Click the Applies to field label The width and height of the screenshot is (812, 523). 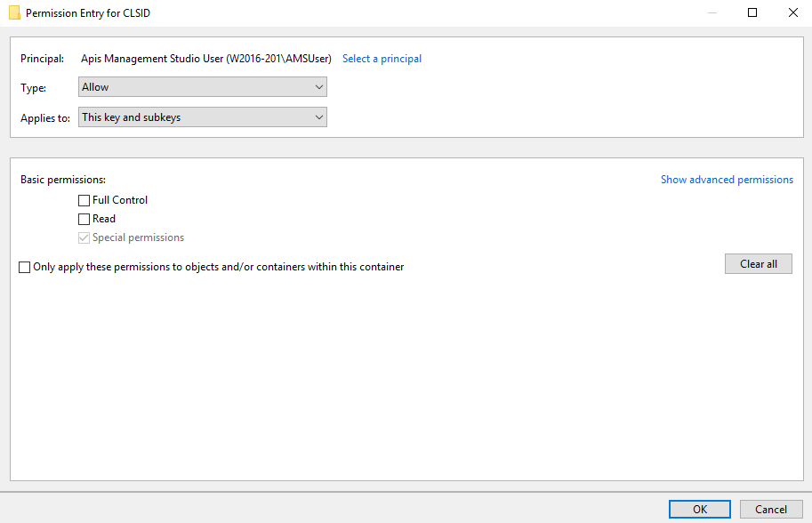(x=45, y=118)
